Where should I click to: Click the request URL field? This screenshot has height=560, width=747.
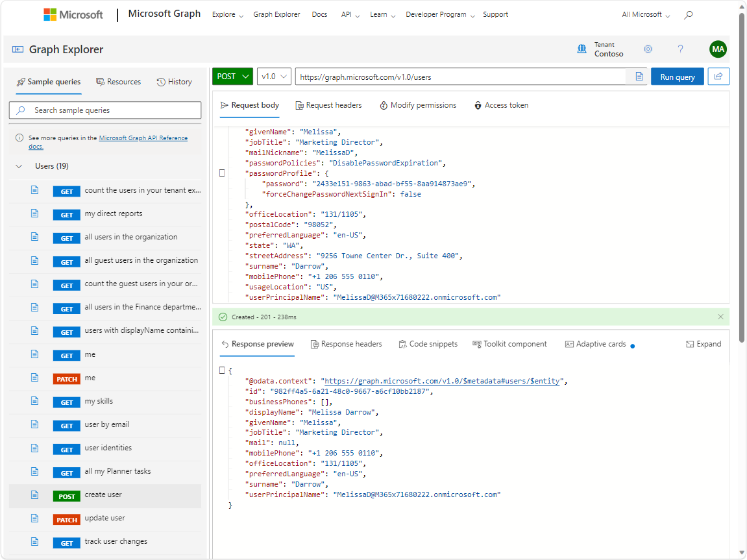460,77
